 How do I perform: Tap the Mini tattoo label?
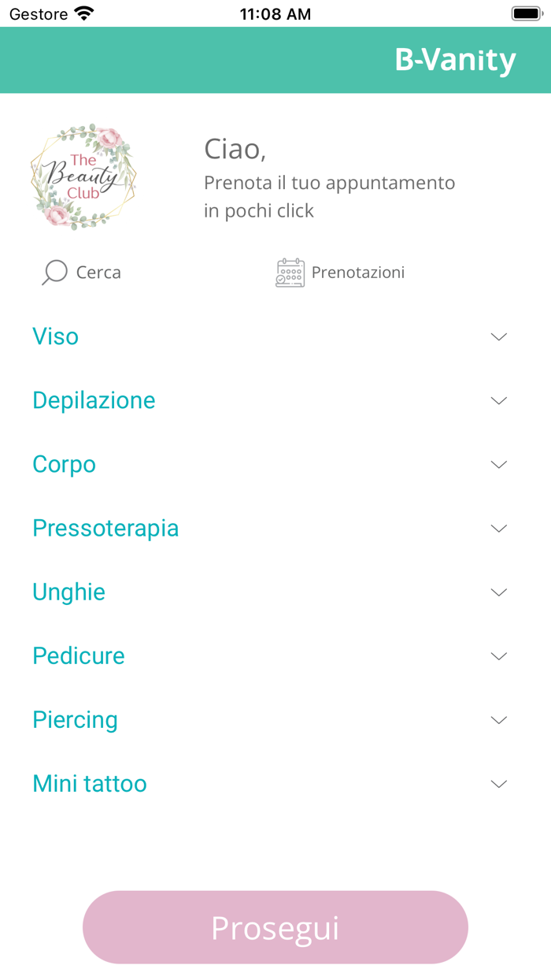click(89, 784)
